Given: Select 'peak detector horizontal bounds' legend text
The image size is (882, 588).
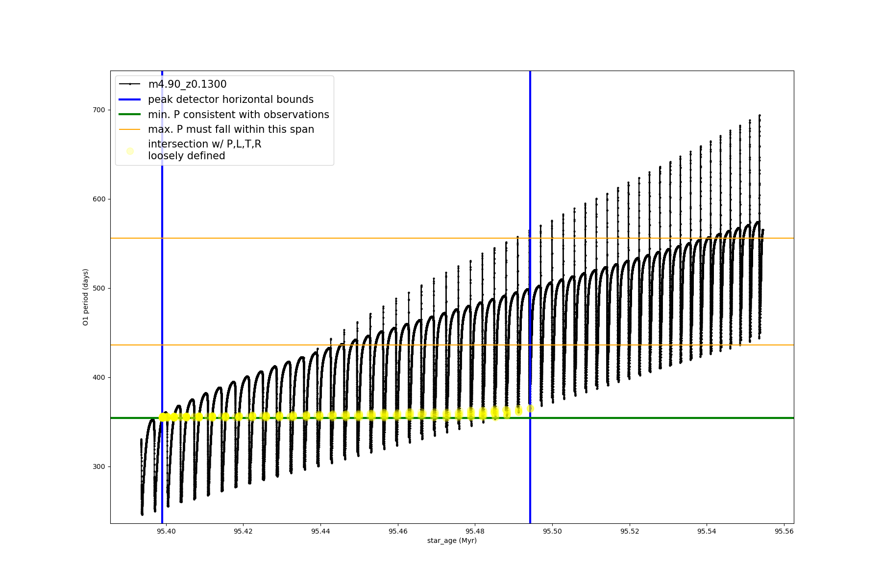Looking at the screenshot, I should click(230, 99).
